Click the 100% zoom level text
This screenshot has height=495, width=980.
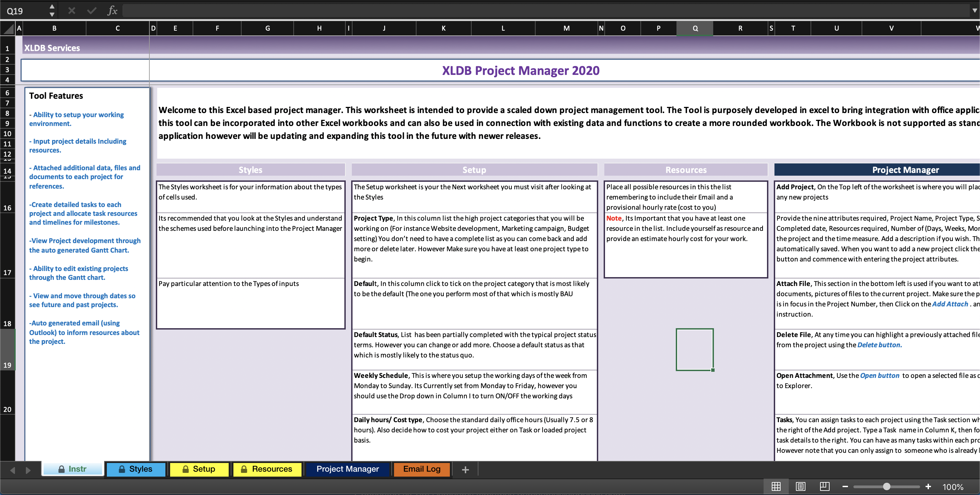pyautogui.click(x=953, y=487)
